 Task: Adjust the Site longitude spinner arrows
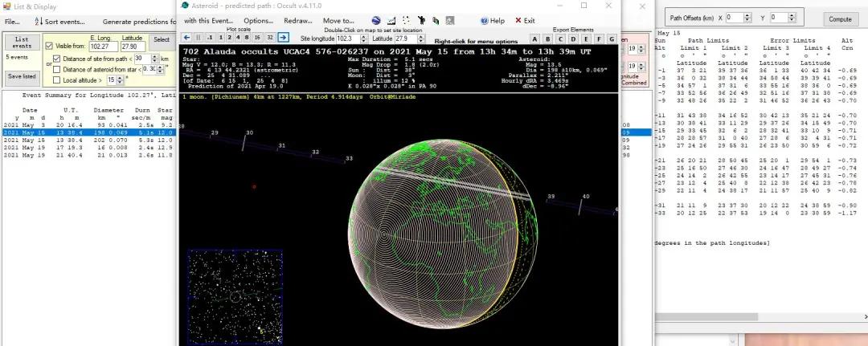point(364,39)
